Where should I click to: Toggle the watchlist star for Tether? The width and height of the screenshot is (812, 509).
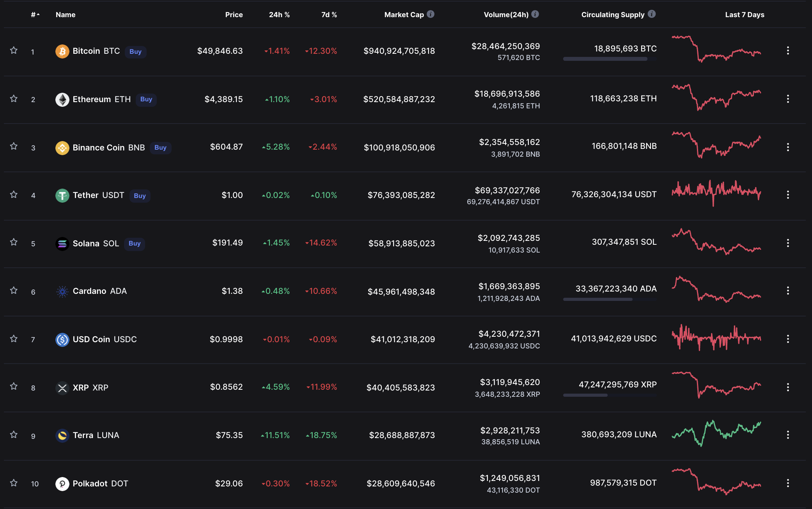tap(14, 194)
